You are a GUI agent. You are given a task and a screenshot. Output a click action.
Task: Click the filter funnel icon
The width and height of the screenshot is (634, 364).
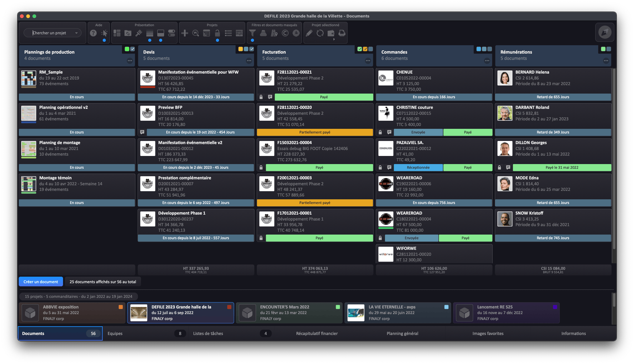252,33
